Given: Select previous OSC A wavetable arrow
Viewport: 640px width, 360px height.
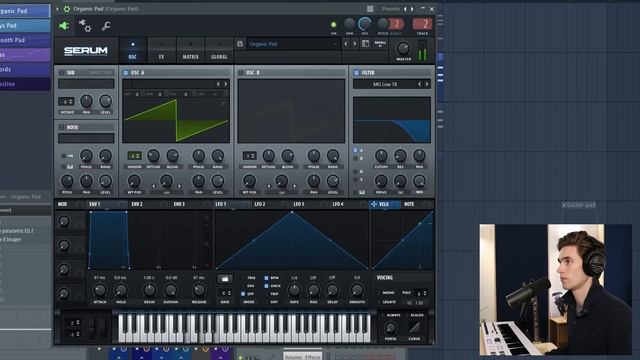Looking at the screenshot, I should coord(218,84).
